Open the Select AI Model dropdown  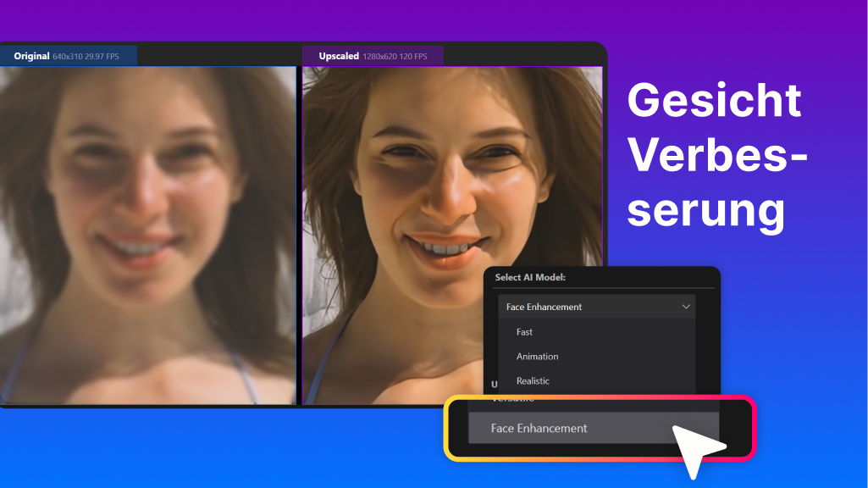pos(595,307)
